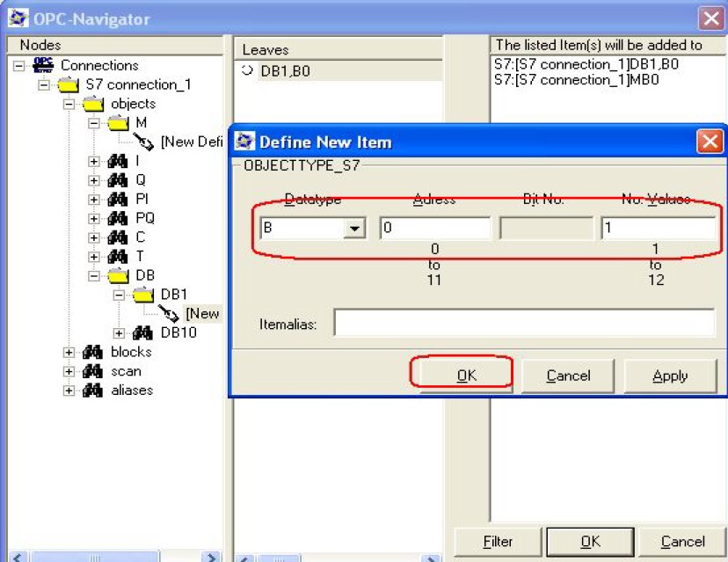
Task: Click the OPC Connections root icon
Action: pyautogui.click(x=43, y=65)
